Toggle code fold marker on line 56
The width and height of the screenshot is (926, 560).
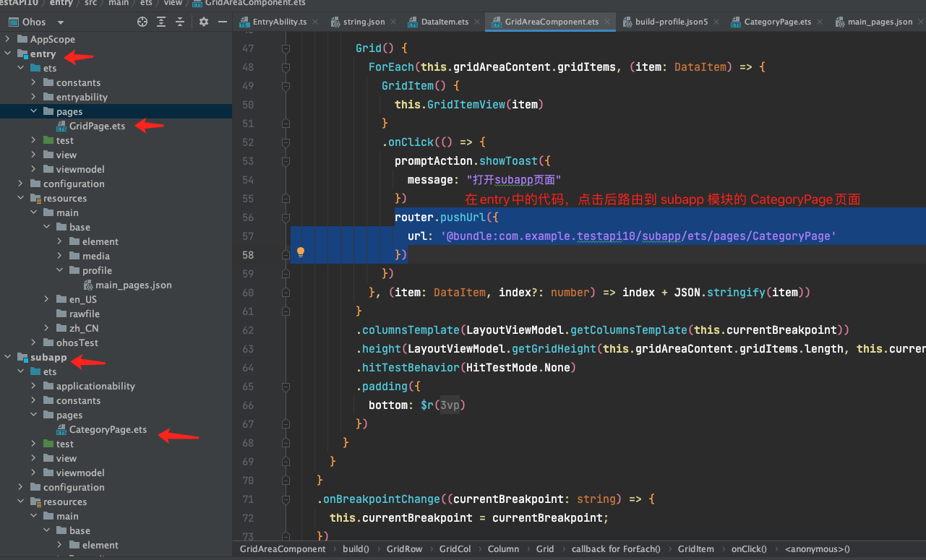tap(286, 217)
